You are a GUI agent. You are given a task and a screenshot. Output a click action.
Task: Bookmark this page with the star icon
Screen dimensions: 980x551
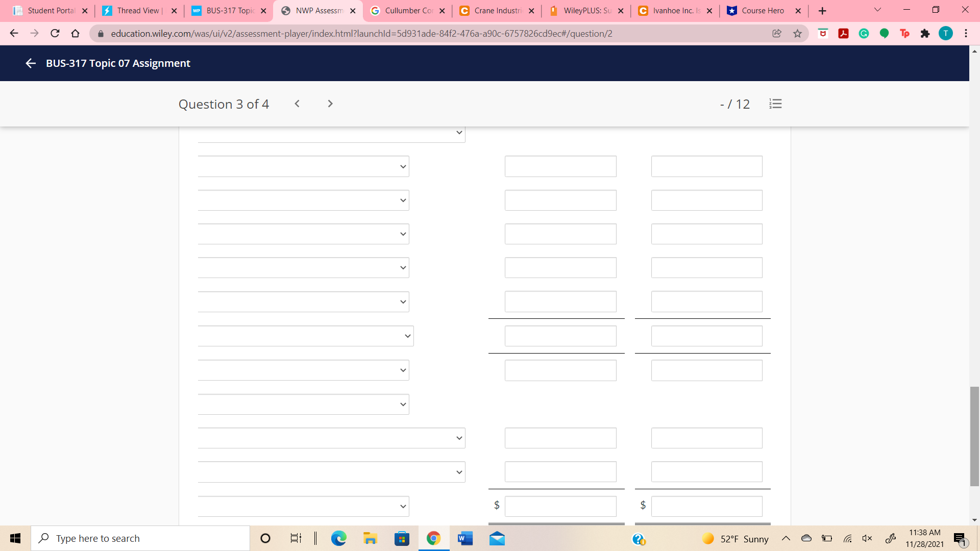[x=797, y=34]
